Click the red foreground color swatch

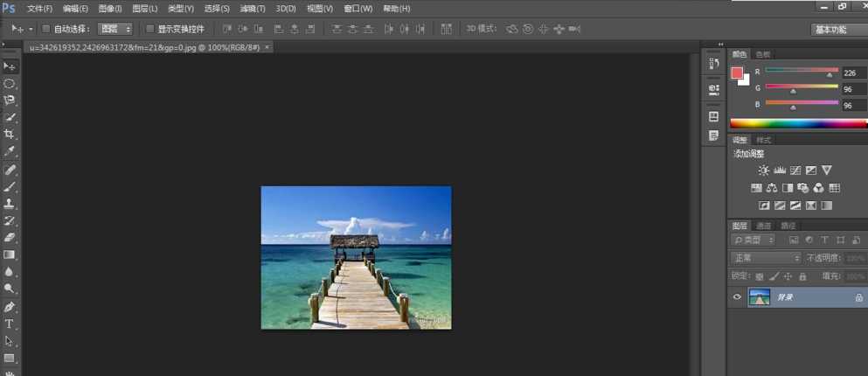click(x=737, y=73)
